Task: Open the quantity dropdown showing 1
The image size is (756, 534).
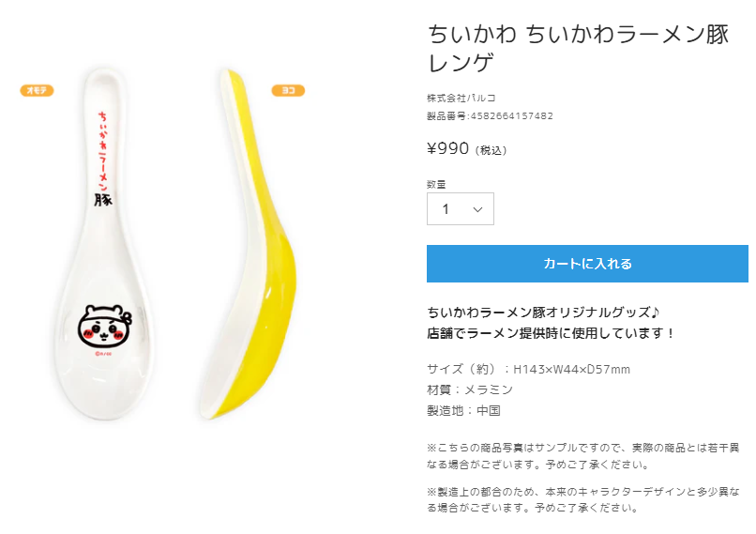Action: pos(460,209)
